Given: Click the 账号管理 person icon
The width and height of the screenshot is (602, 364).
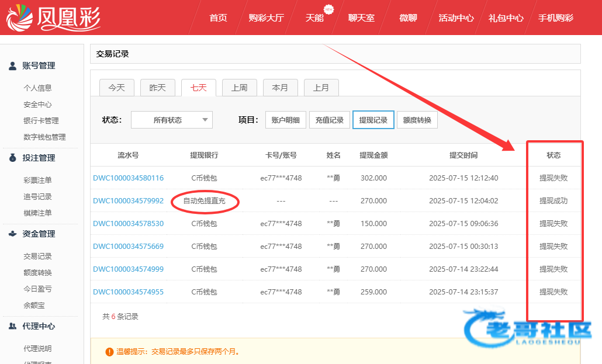Looking at the screenshot, I should [x=12, y=66].
